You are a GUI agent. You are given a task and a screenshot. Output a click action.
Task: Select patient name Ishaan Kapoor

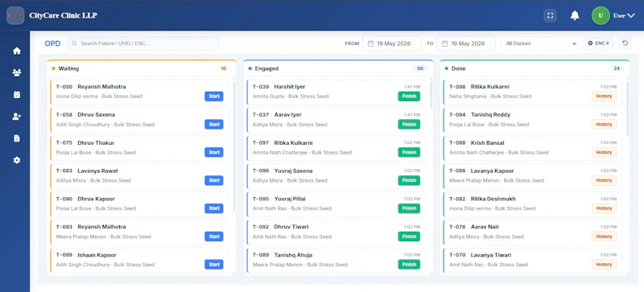97,255
